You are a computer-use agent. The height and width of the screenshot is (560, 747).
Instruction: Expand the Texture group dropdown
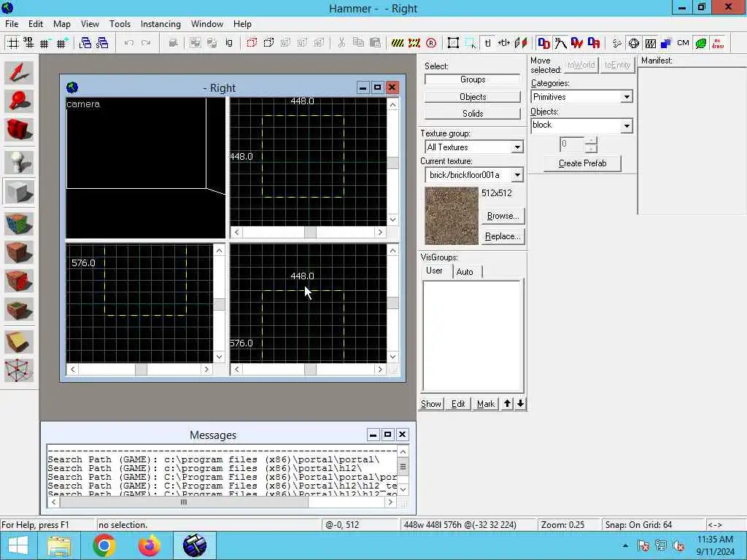[x=517, y=147]
